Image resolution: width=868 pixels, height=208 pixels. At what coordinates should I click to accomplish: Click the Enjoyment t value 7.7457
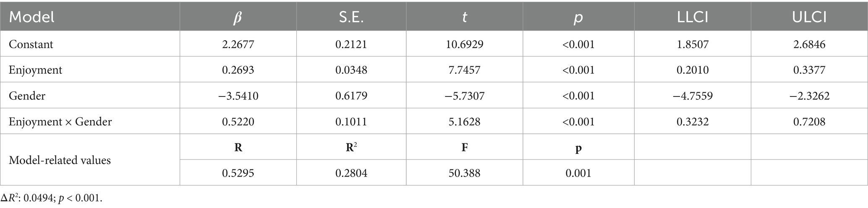coord(464,70)
